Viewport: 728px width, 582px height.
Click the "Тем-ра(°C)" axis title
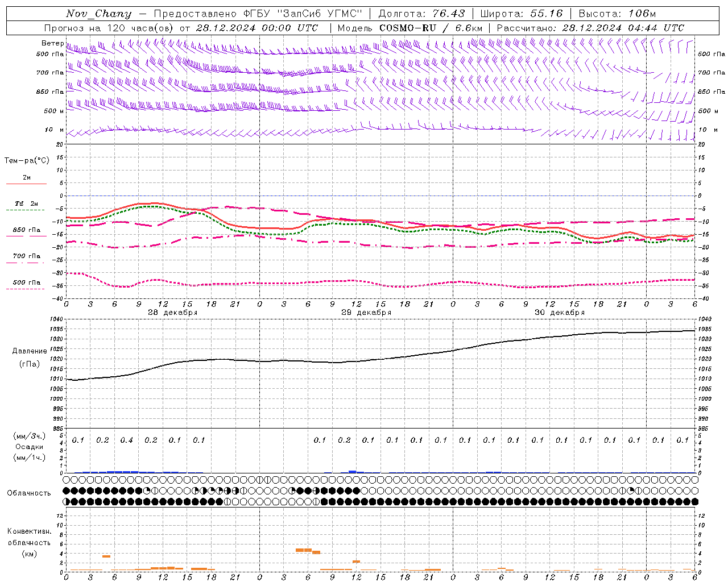[x=27, y=161]
